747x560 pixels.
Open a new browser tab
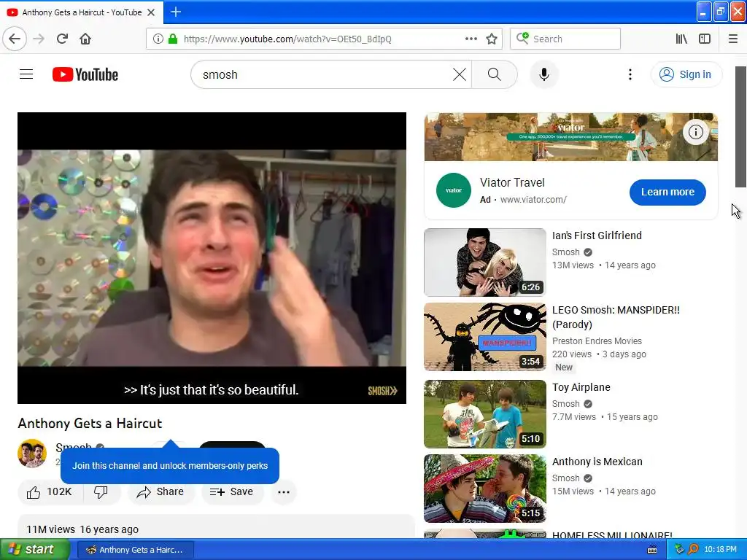(x=176, y=12)
